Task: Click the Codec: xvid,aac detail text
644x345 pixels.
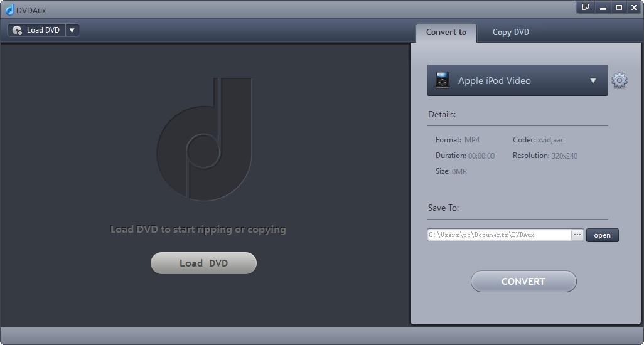Action: click(x=539, y=140)
